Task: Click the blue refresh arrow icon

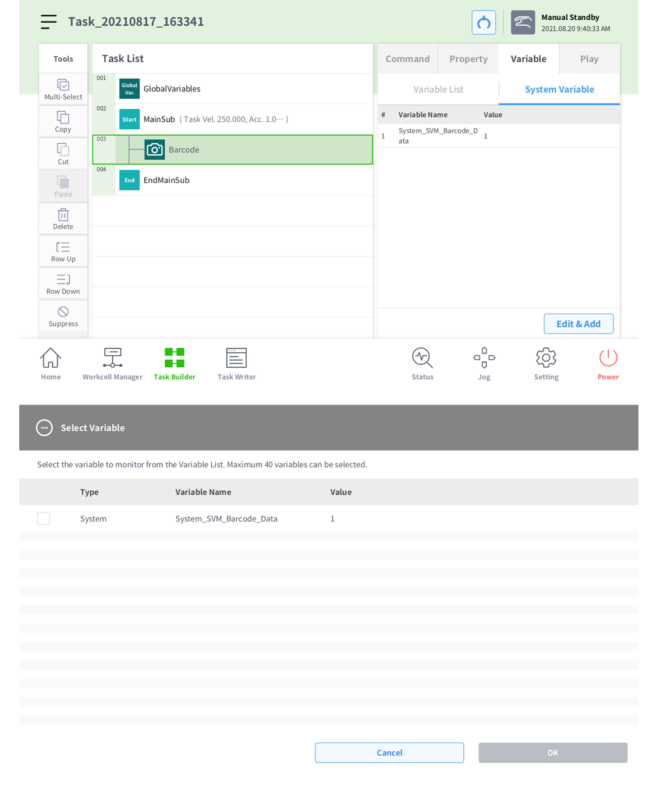Action: point(483,23)
